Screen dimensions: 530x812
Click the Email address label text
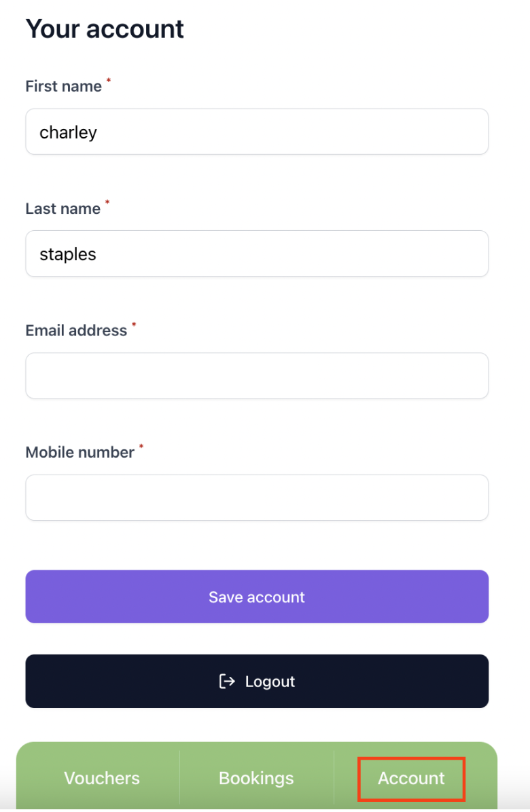pos(76,331)
